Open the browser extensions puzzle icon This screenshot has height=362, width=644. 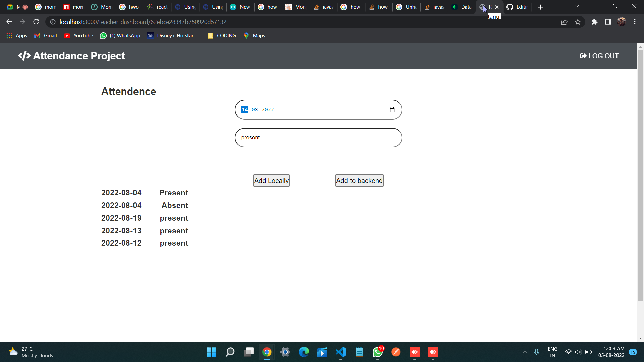pyautogui.click(x=595, y=22)
